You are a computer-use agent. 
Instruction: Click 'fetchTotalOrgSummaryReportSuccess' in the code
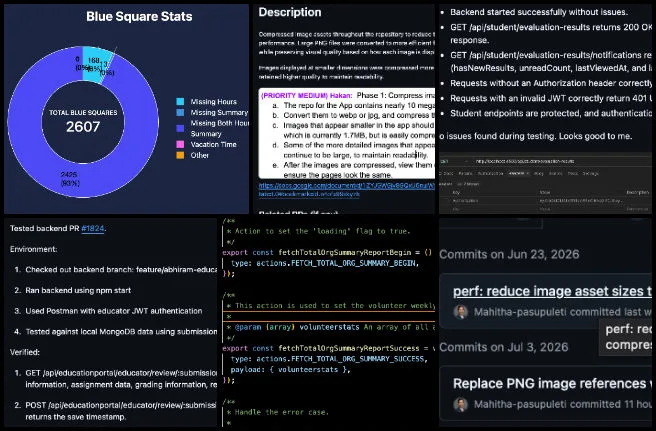(x=348, y=348)
